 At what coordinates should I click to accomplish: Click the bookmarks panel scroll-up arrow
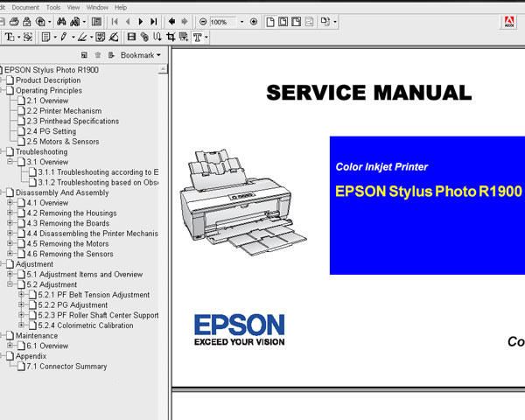coord(163,69)
